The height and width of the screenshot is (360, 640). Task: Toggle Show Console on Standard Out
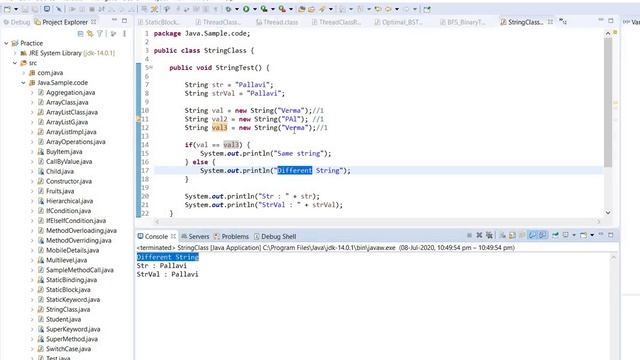point(532,235)
